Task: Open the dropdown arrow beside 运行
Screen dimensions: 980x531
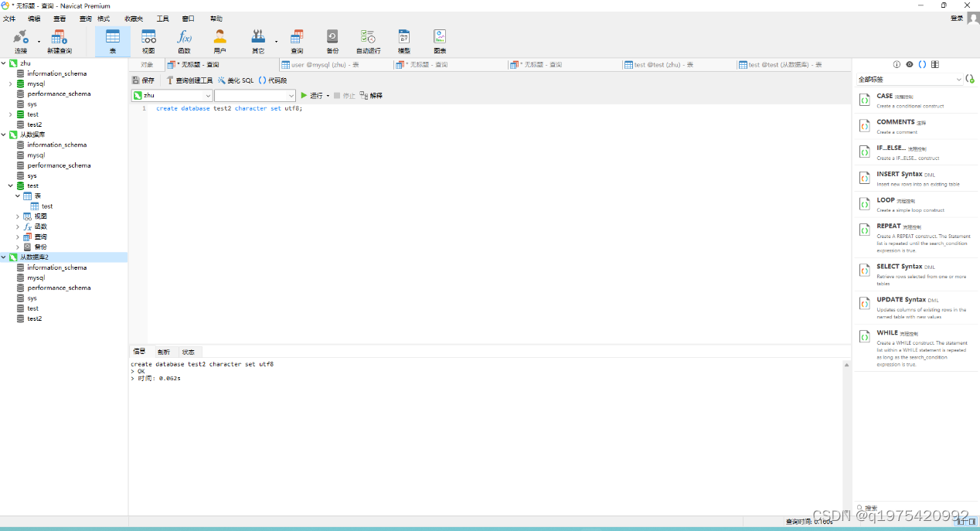Action: pyautogui.click(x=328, y=96)
